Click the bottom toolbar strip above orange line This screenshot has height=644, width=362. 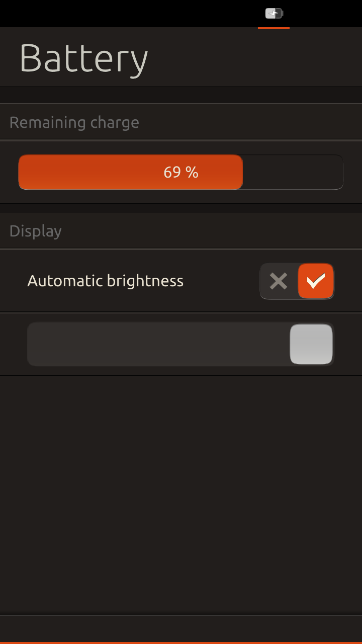pyautogui.click(x=181, y=628)
